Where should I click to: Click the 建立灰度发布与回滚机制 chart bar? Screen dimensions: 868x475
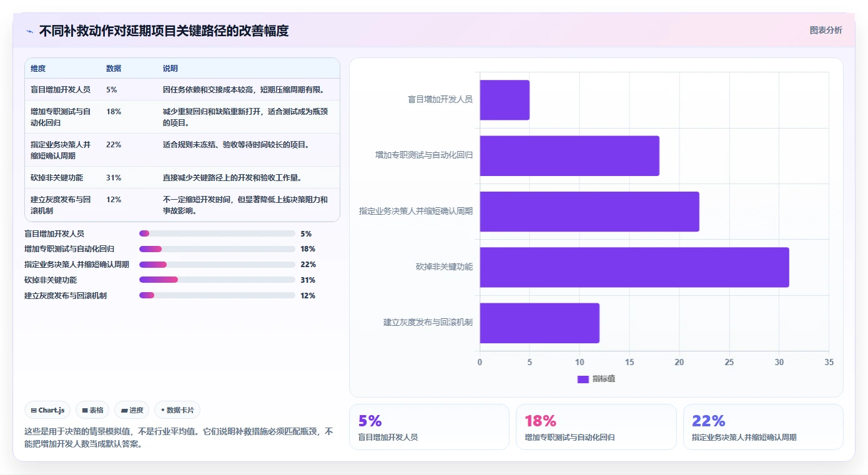coord(540,323)
